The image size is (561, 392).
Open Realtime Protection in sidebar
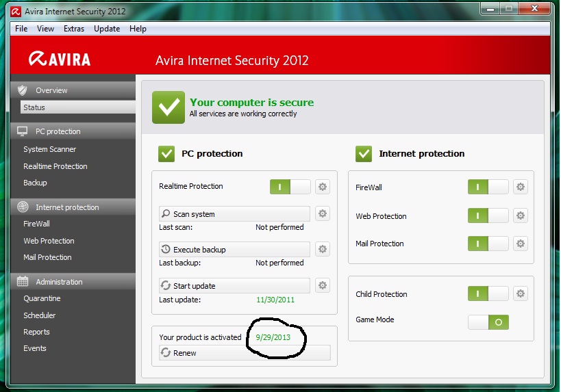tap(55, 166)
